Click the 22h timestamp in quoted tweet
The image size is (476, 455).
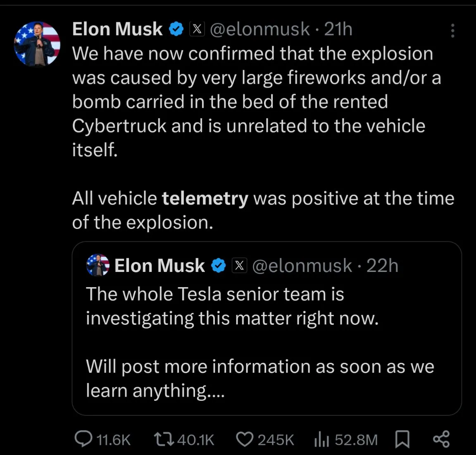point(382,266)
